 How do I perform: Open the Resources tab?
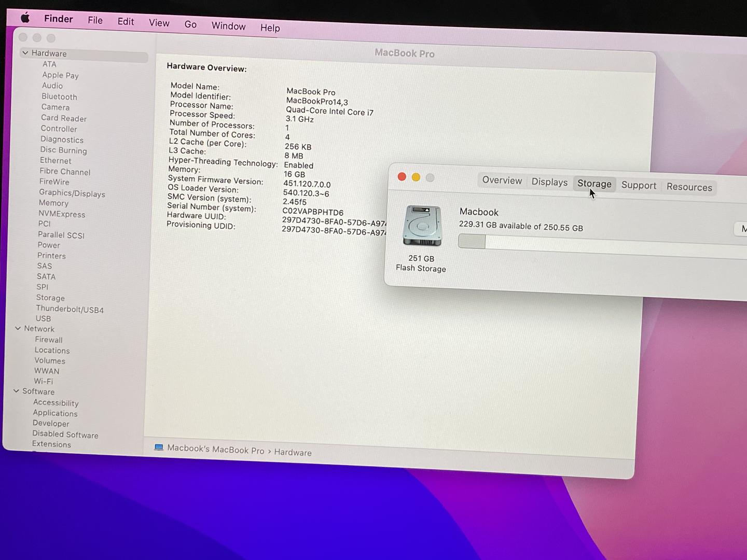(689, 187)
